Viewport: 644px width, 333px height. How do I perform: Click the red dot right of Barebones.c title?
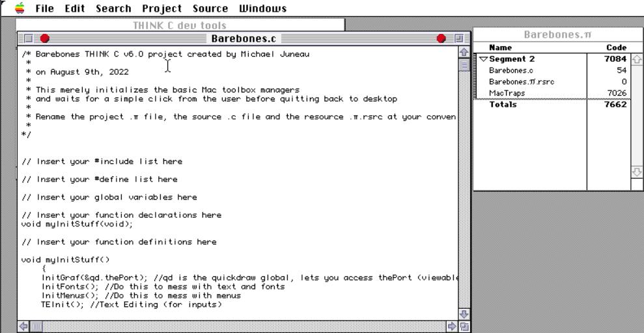441,38
